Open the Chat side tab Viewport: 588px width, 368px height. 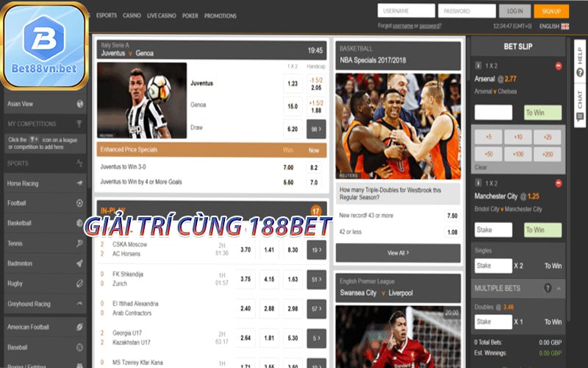[x=580, y=106]
